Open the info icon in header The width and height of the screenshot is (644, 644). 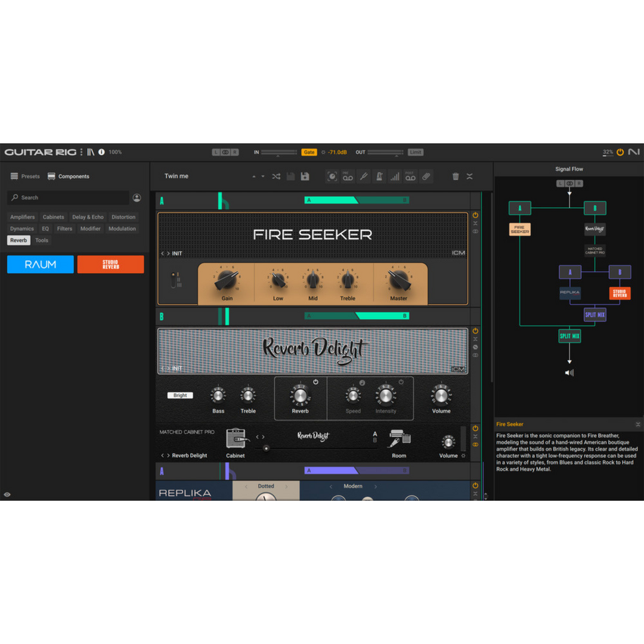point(101,152)
